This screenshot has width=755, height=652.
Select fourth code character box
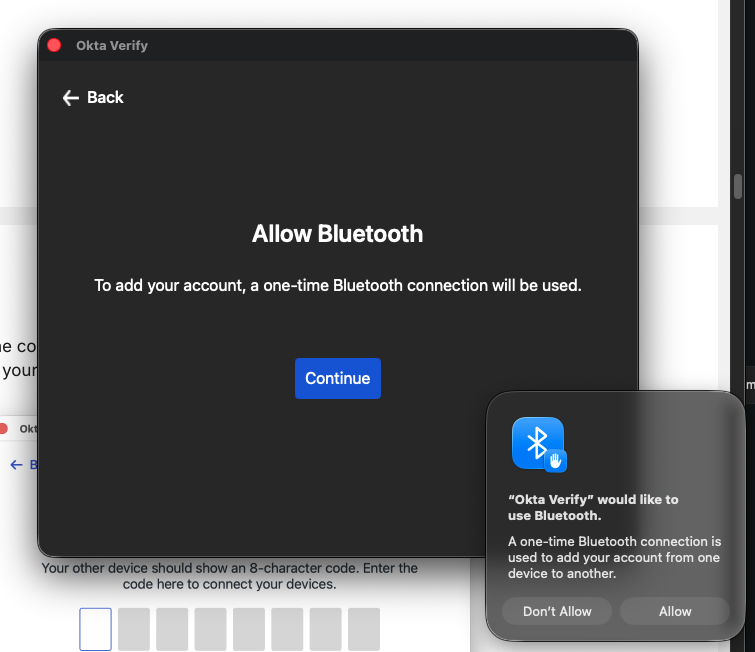210,629
